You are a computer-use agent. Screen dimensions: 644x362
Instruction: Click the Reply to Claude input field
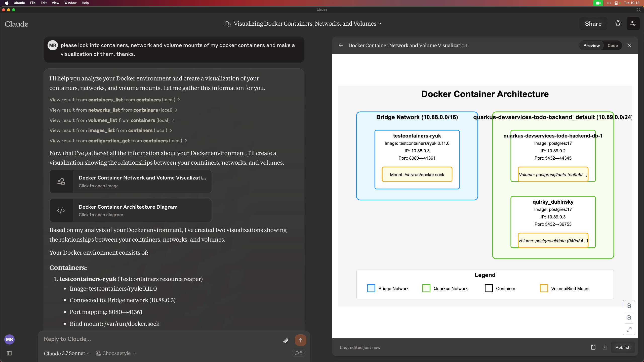[161, 339]
